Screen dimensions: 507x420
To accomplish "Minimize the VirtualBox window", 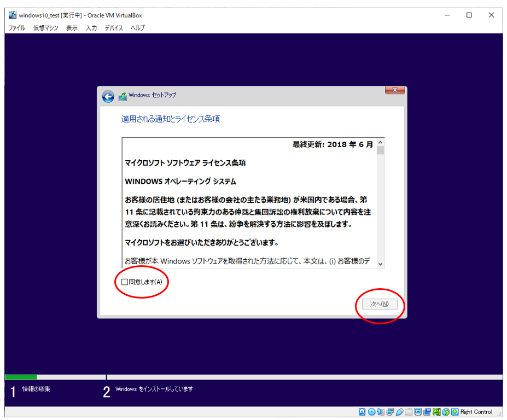I will (x=447, y=15).
